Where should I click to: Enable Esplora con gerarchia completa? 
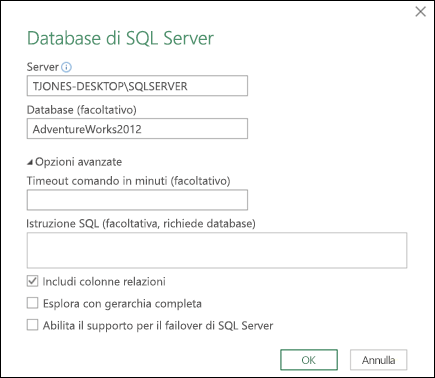(32, 303)
